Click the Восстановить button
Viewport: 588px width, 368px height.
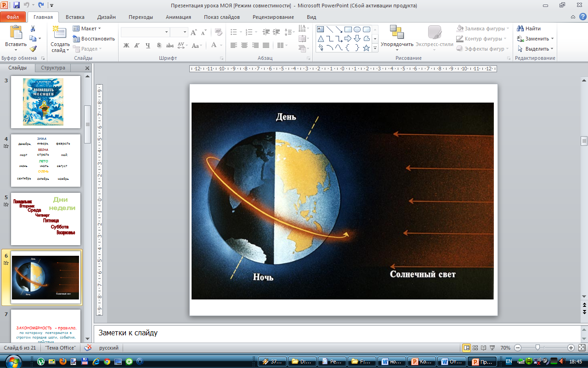coord(94,39)
